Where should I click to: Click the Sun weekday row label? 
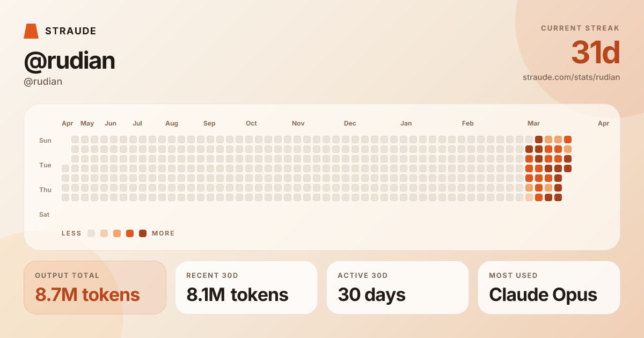[45, 141]
